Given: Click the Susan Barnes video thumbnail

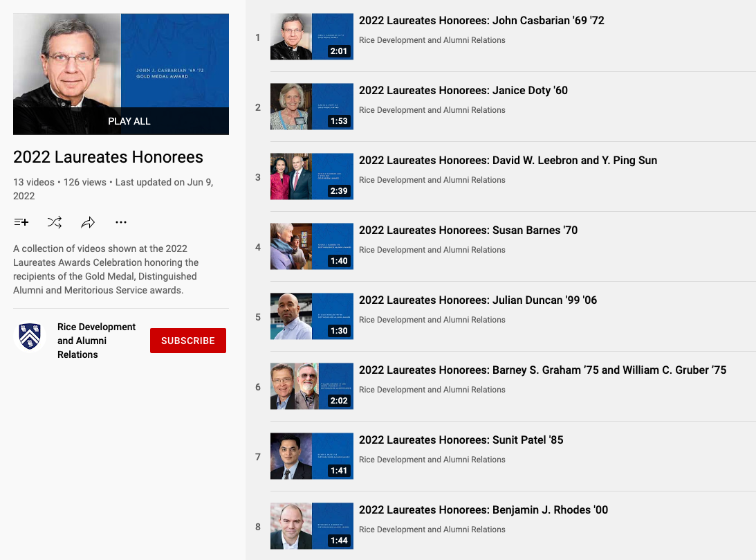Looking at the screenshot, I should pyautogui.click(x=312, y=246).
